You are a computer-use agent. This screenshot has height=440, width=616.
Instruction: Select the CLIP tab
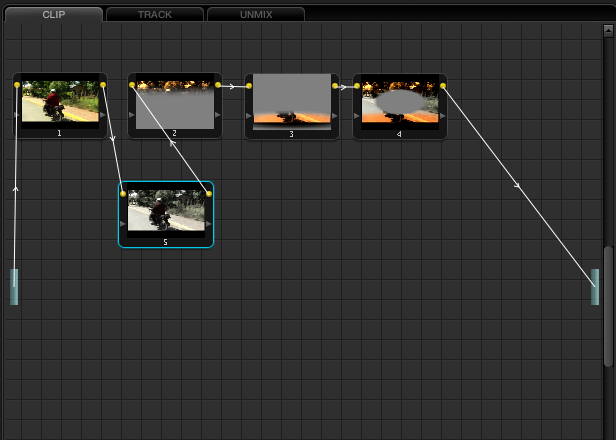[x=53, y=15]
